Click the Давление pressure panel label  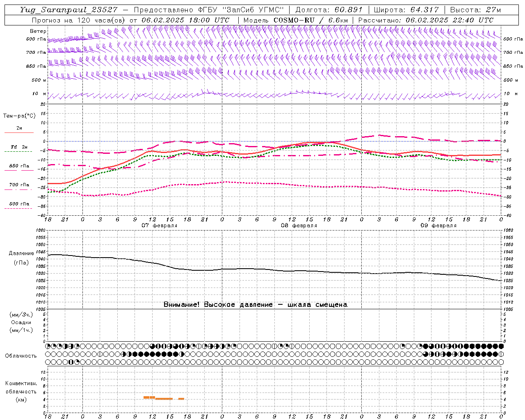(x=21, y=253)
